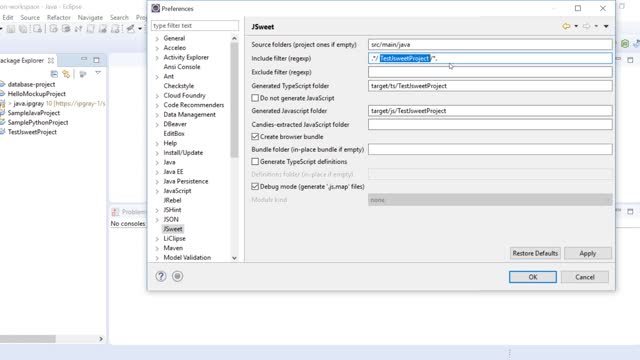Click the Bundle folder input field

point(490,149)
